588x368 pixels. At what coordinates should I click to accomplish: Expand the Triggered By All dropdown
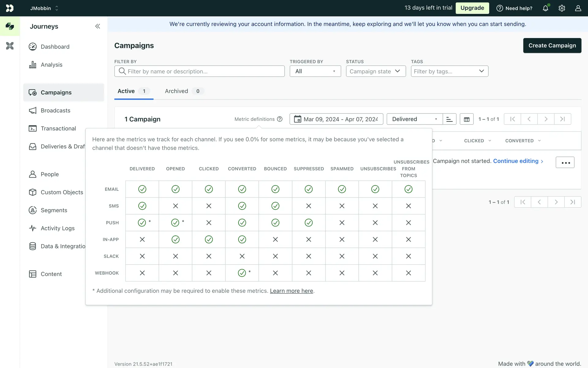coord(315,71)
